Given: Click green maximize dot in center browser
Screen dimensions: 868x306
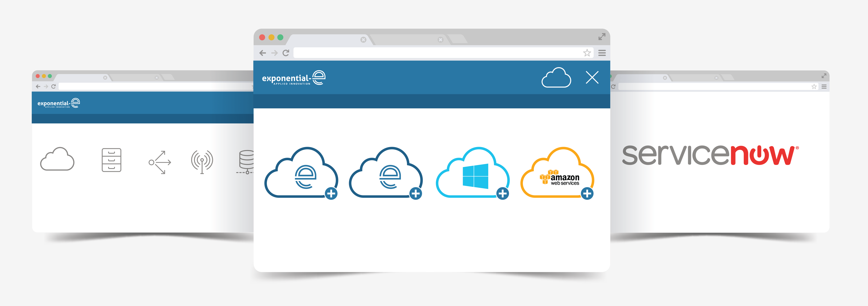Looking at the screenshot, I should [x=280, y=37].
